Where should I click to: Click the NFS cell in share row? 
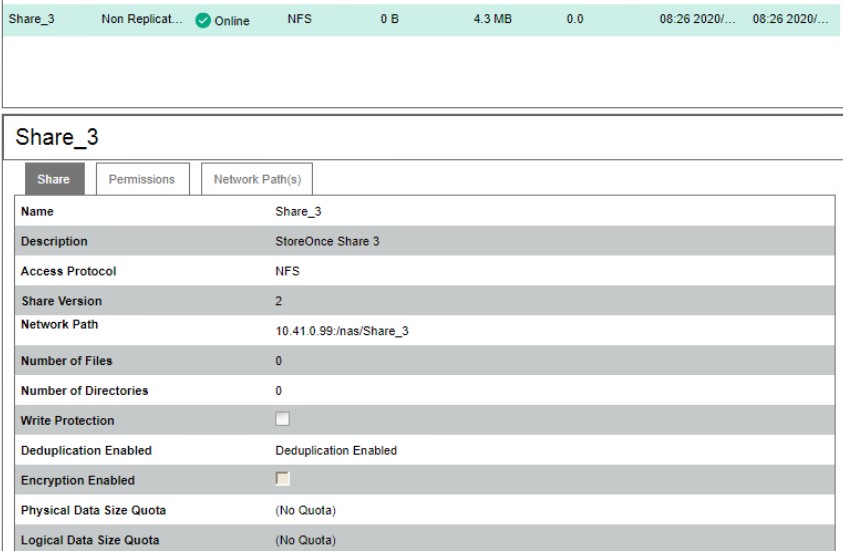pyautogui.click(x=299, y=21)
